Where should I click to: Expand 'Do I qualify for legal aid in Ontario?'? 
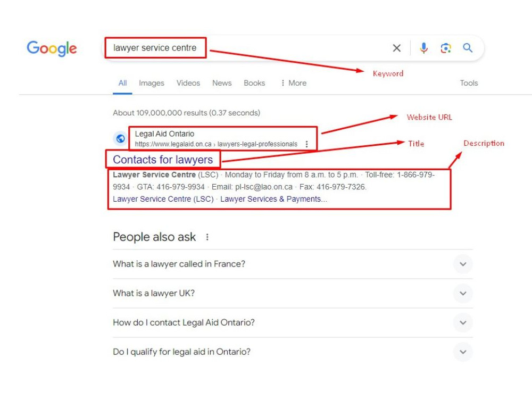pos(293,352)
